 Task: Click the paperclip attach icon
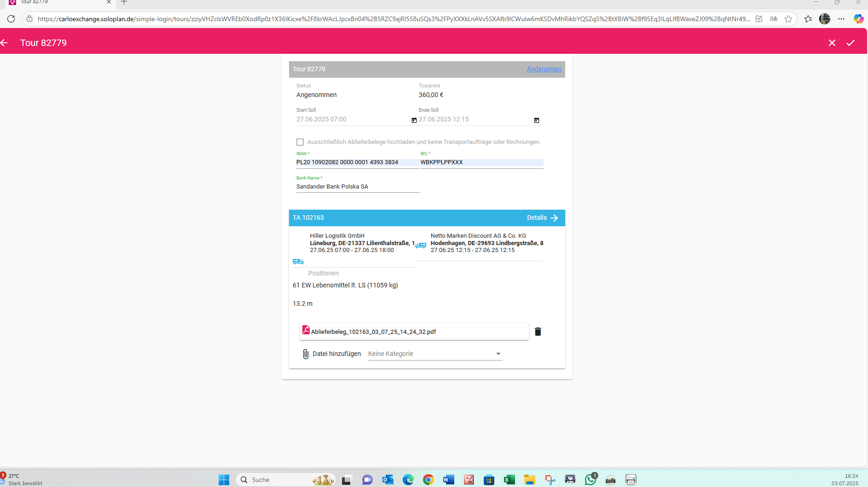point(306,354)
